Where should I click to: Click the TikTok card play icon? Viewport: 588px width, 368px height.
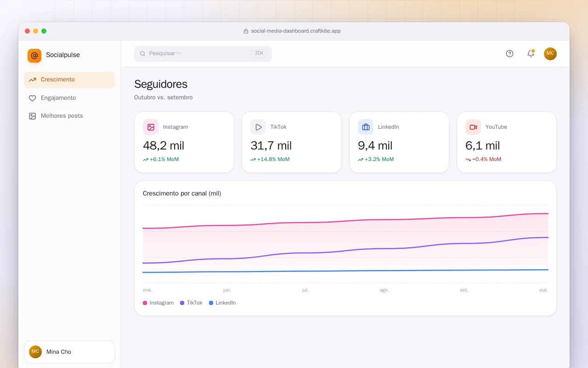coord(258,127)
